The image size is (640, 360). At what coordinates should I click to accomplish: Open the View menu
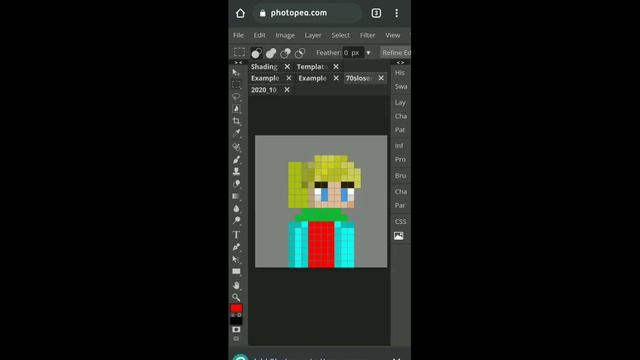[x=393, y=36]
